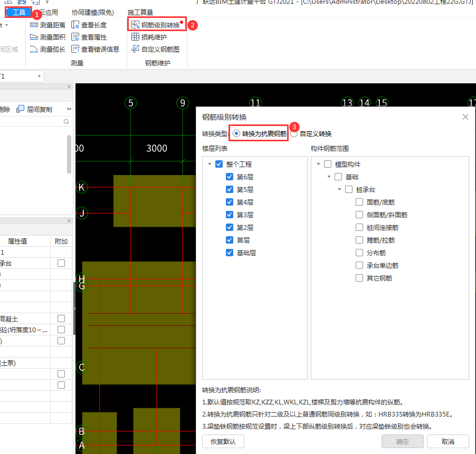Tick 附加 checkbox in 混凝土 row
The width and height of the screenshot is (476, 454).
click(x=61, y=318)
